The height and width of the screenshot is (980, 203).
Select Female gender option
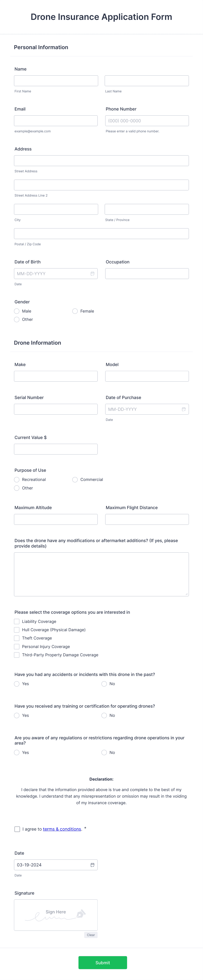click(75, 311)
